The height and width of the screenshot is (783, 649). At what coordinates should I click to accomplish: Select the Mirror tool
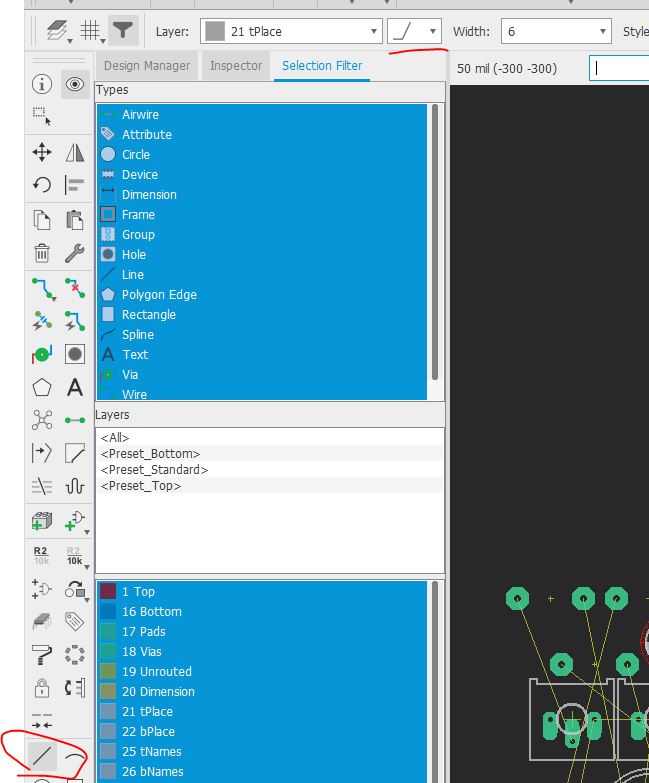tap(75, 152)
